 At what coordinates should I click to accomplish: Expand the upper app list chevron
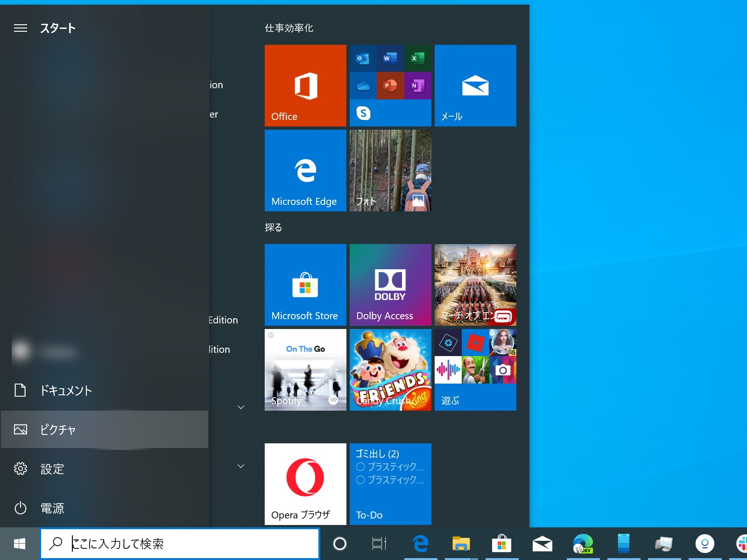241,407
